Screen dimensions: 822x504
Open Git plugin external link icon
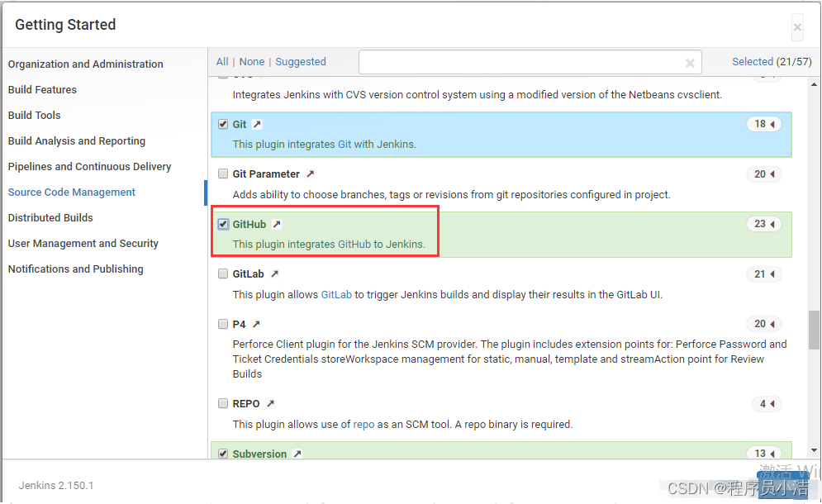[x=257, y=124]
